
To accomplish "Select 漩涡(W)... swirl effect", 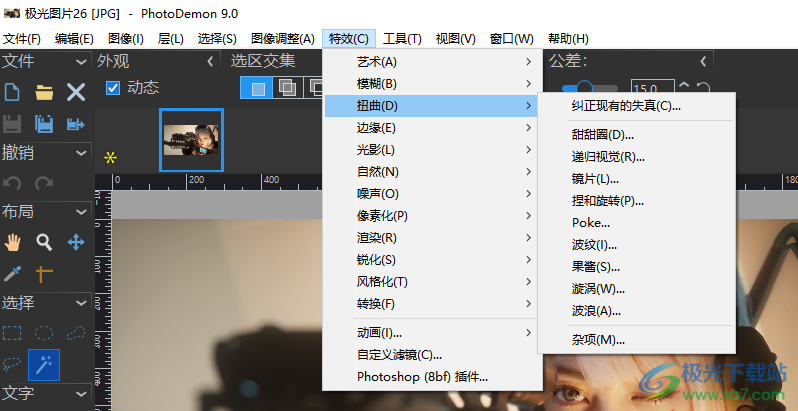I will click(636, 289).
